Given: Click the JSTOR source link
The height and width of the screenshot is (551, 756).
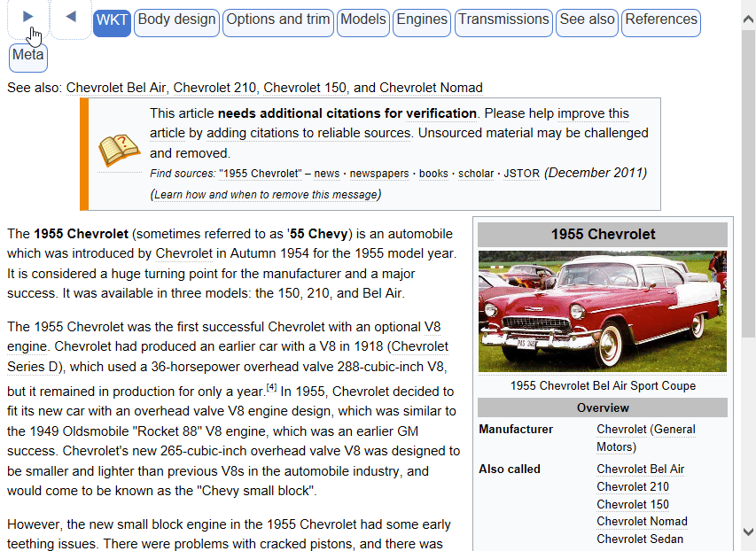Looking at the screenshot, I should (x=521, y=174).
